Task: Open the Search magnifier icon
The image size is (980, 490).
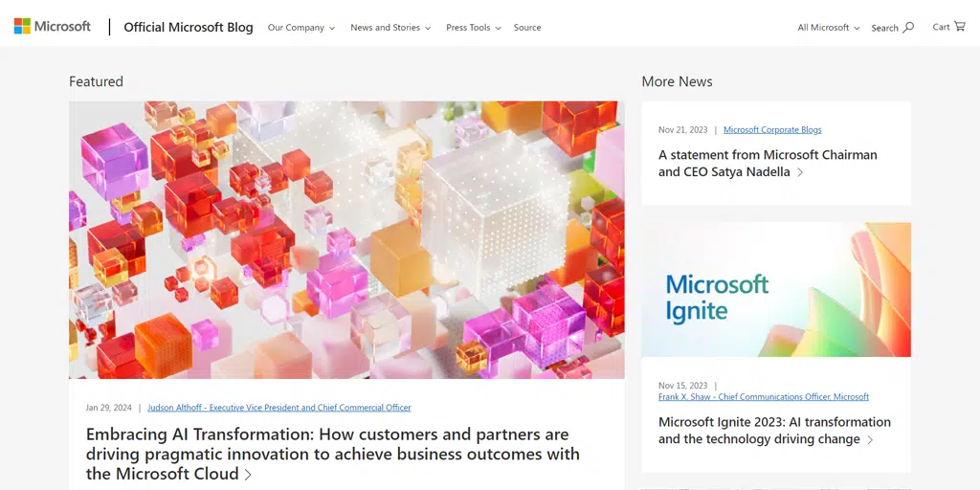Action: pyautogui.click(x=909, y=28)
